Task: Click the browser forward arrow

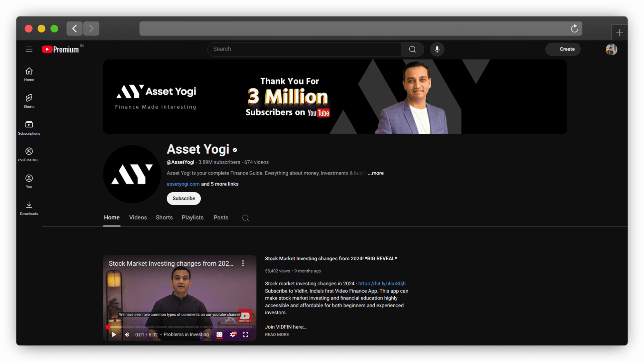Action: 91,29
